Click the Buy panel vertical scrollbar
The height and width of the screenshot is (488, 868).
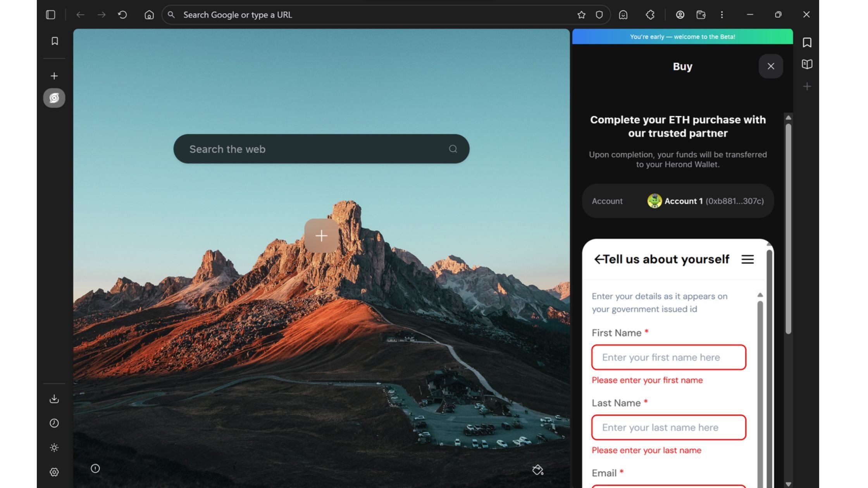[x=788, y=229]
